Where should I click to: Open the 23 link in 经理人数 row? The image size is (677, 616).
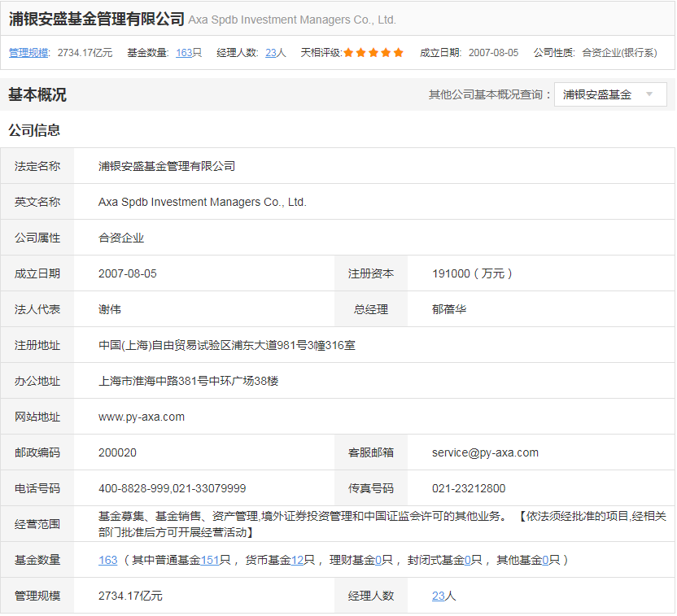click(438, 596)
